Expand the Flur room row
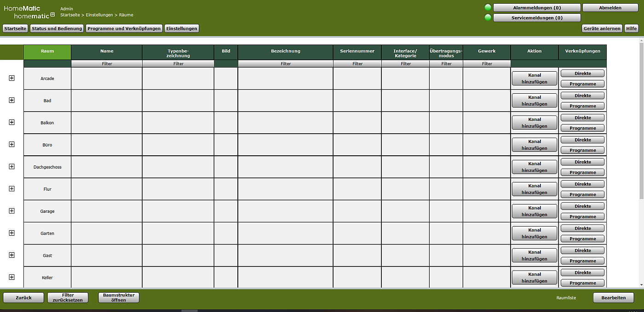Image resolution: width=644 pixels, height=312 pixels. [11, 188]
